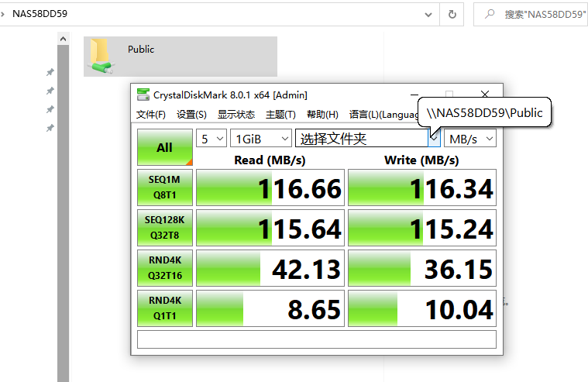Click the Write (MB/s) column header

421,160
